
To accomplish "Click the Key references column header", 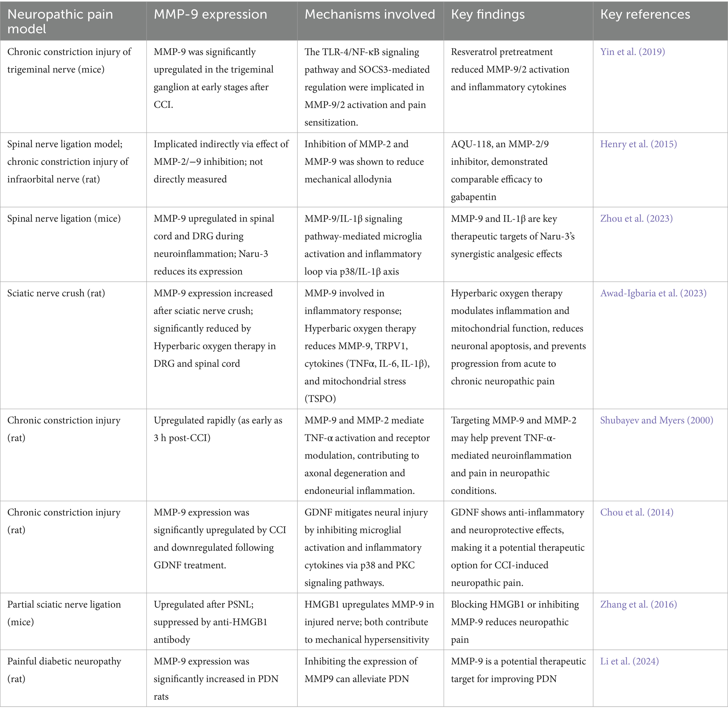I will point(645,14).
